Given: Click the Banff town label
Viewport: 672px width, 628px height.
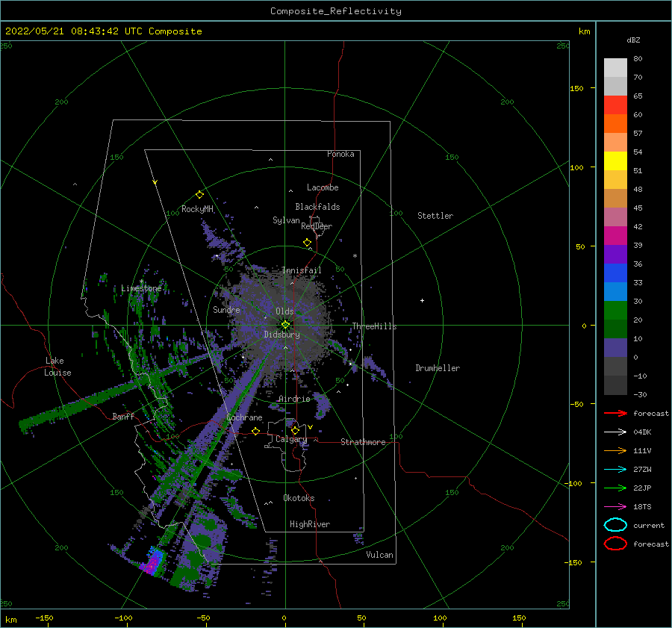Looking at the screenshot, I should pos(123,416).
